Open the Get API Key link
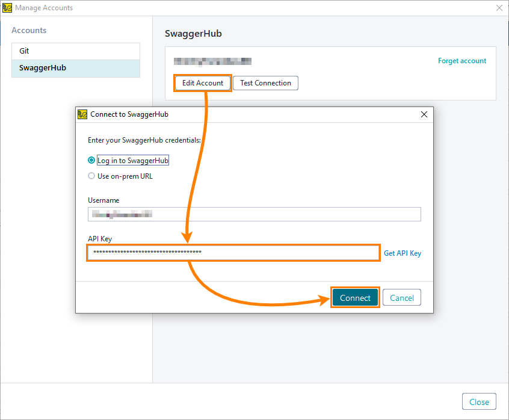 click(x=402, y=253)
